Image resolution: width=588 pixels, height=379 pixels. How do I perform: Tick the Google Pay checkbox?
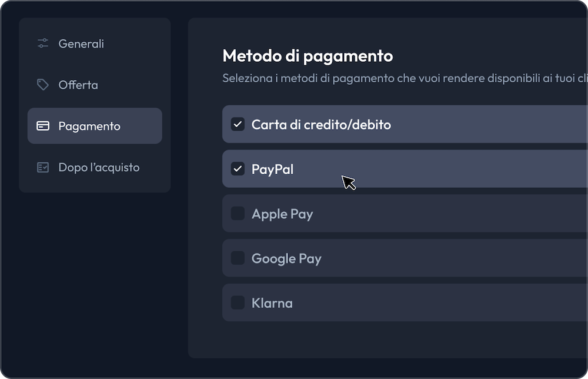tap(238, 258)
